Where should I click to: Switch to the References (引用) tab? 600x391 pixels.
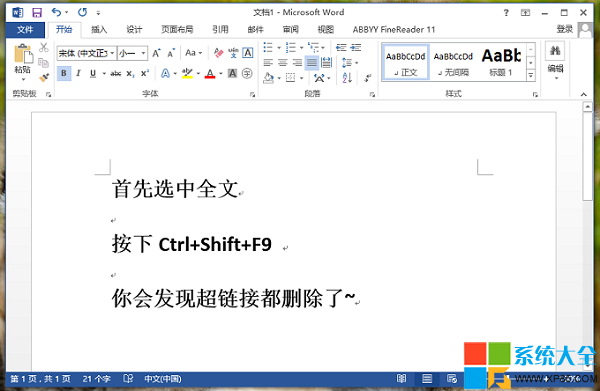click(220, 29)
